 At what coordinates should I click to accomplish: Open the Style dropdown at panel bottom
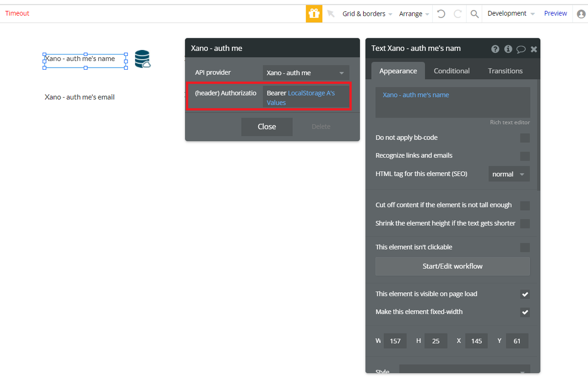pos(465,370)
